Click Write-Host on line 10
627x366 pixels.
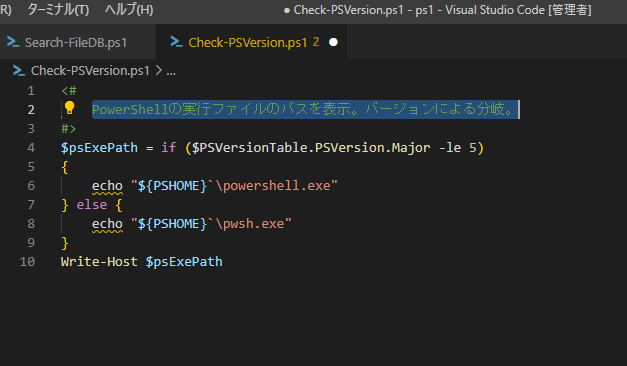pos(99,262)
